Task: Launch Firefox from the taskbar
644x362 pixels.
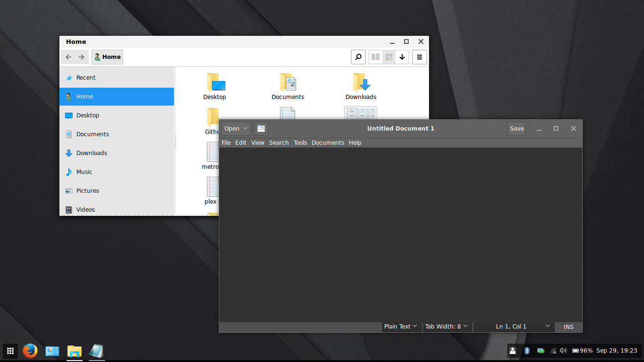Action: tap(30, 351)
